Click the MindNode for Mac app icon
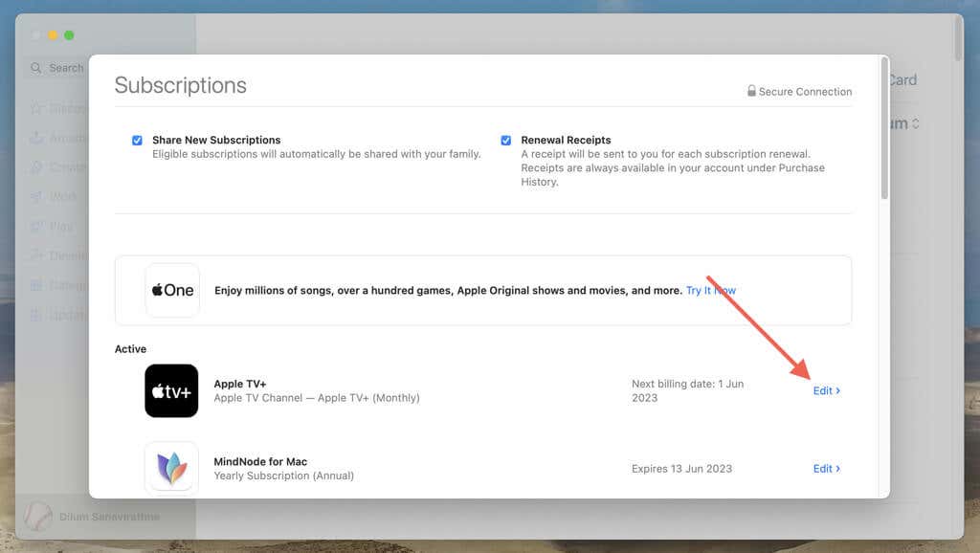Viewport: 980px width, 553px height. point(171,468)
